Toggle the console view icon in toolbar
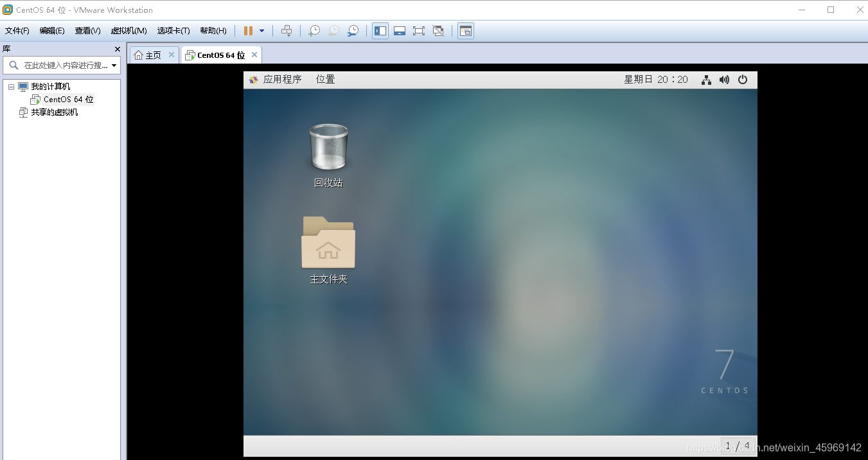The width and height of the screenshot is (868, 460). [466, 31]
